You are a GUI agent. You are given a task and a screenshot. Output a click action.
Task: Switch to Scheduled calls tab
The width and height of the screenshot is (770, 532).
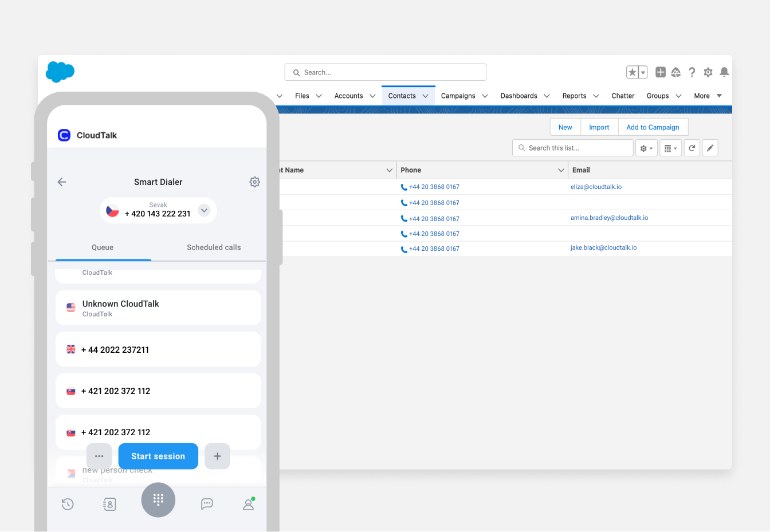coord(214,247)
